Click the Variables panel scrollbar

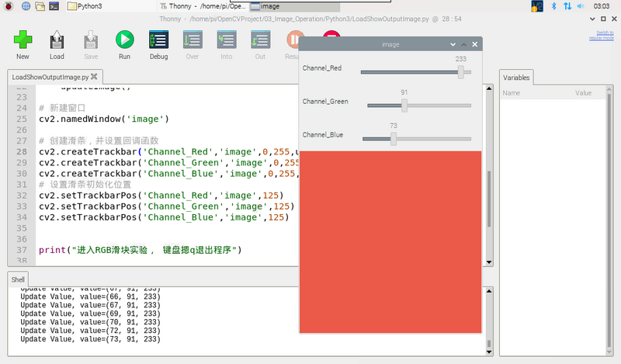pyautogui.click(x=609, y=221)
